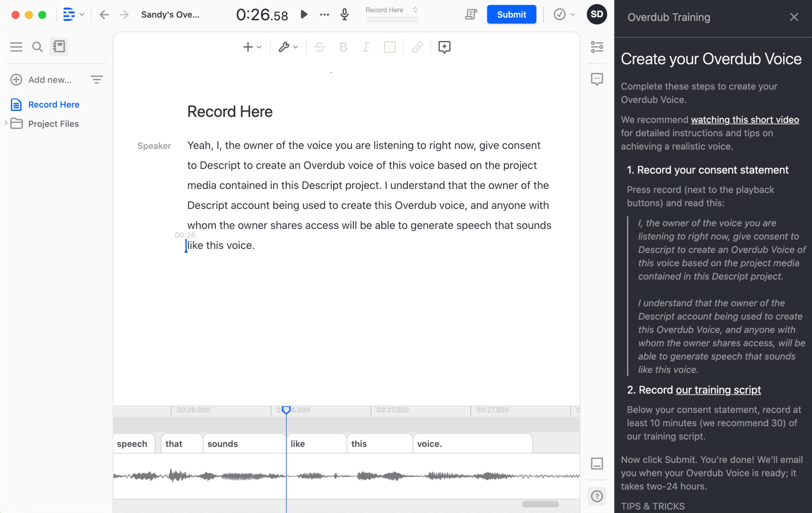Click the input level meter bar
The height and width of the screenshot is (513, 812).
click(392, 19)
